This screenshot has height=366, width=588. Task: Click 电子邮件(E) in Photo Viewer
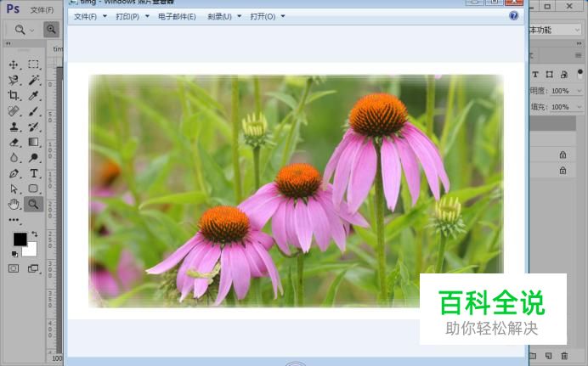pyautogui.click(x=177, y=16)
